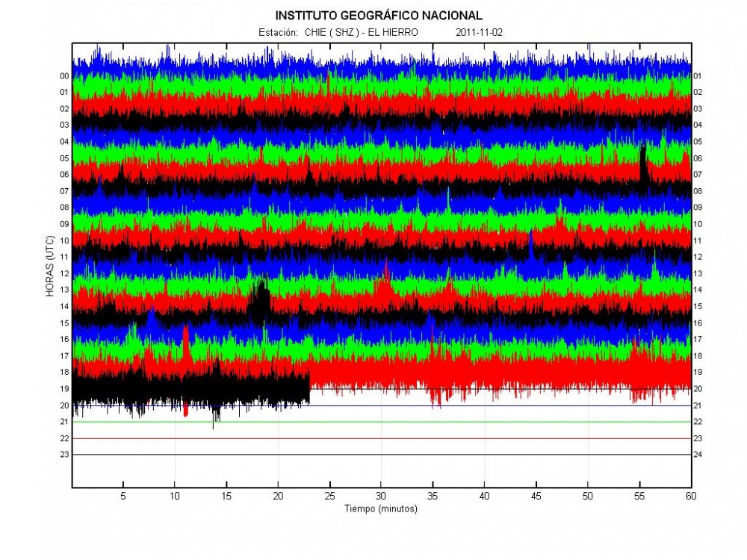The height and width of the screenshot is (560, 747).
Task: Click the black seismic burst near minute 18
Action: [260, 299]
